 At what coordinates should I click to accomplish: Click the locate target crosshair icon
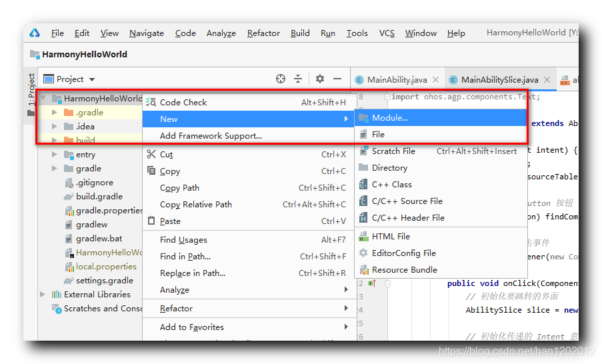coord(281,79)
